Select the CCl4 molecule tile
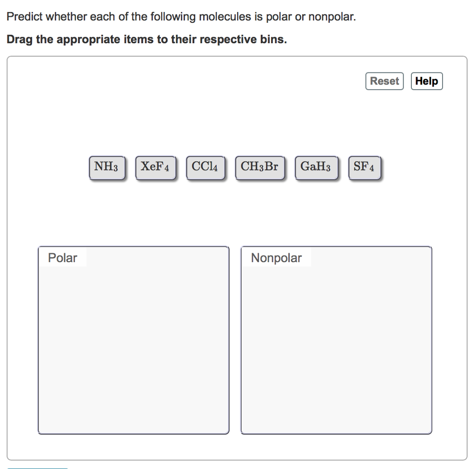Screen dimensions: 476x469 [x=206, y=167]
